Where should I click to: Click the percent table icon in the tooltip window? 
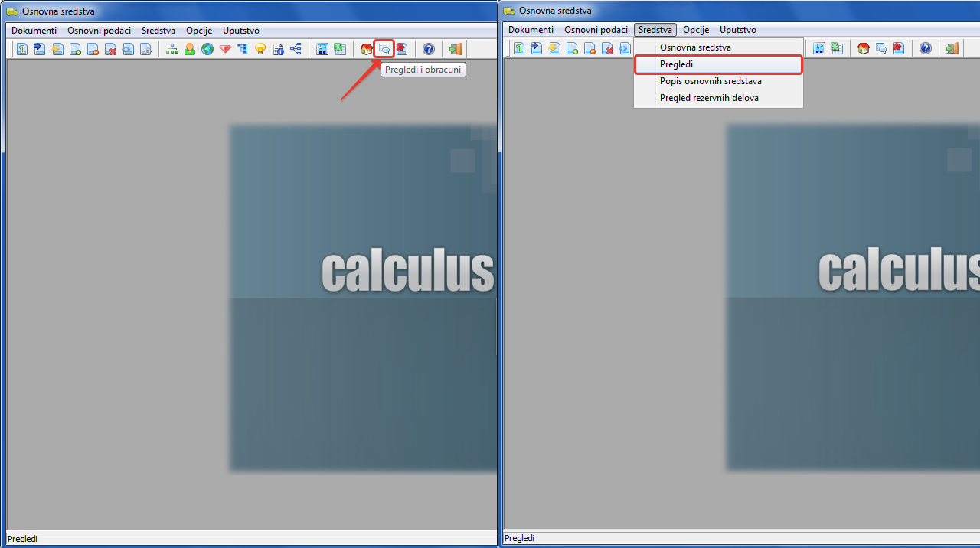(x=340, y=49)
